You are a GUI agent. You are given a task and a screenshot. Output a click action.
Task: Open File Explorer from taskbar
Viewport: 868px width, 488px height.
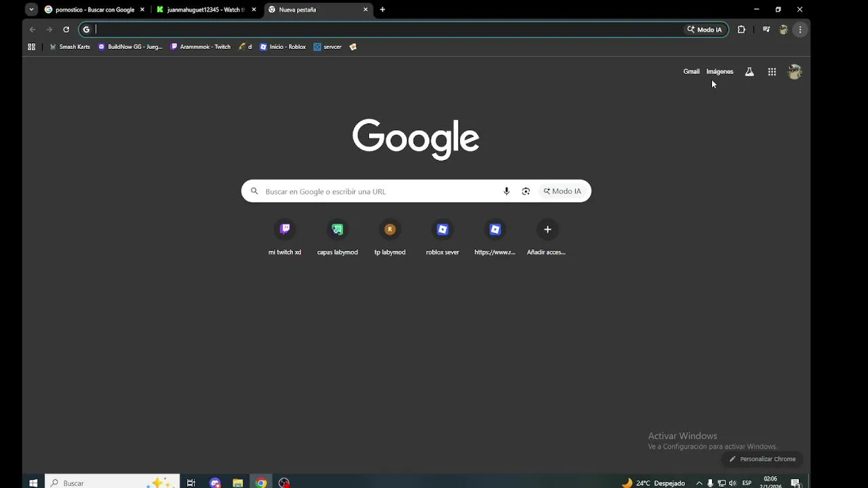(x=238, y=483)
